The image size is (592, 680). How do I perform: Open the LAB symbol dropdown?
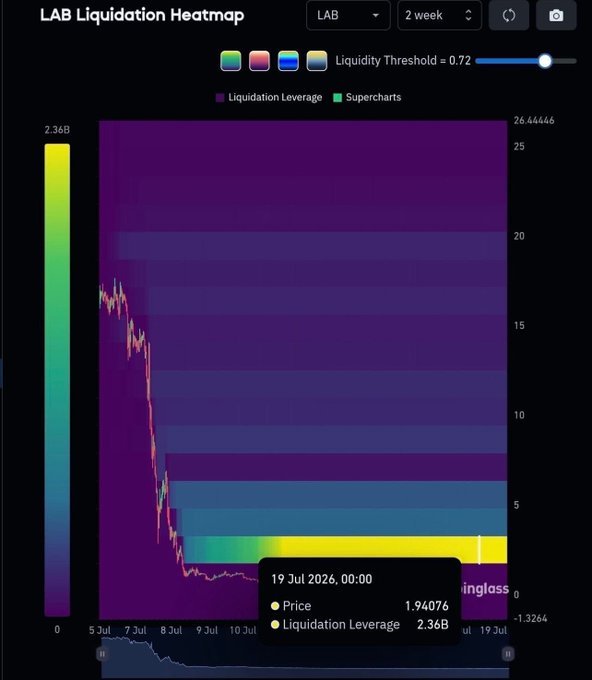tap(348, 16)
